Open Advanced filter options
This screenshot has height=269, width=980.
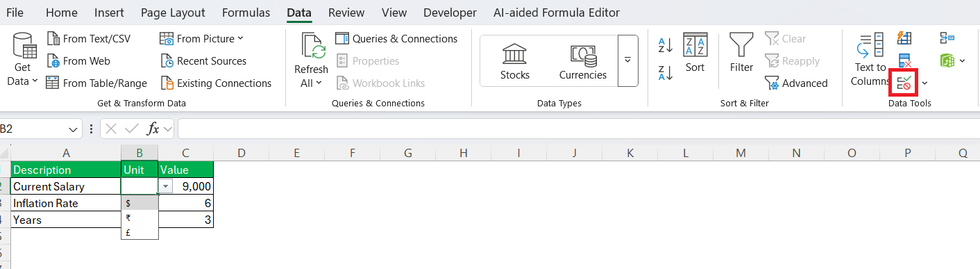click(796, 83)
